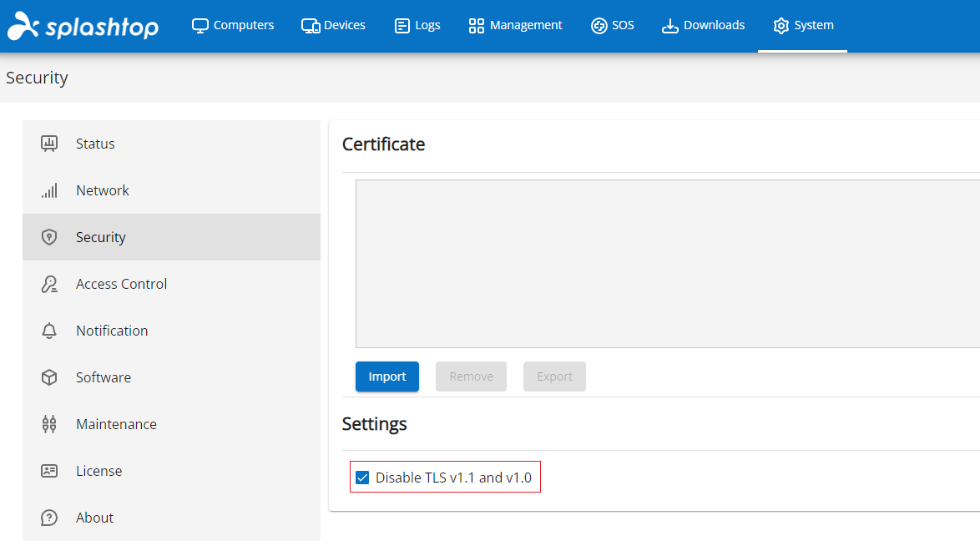Click the Software cube icon
The height and width of the screenshot is (551, 980).
click(49, 377)
